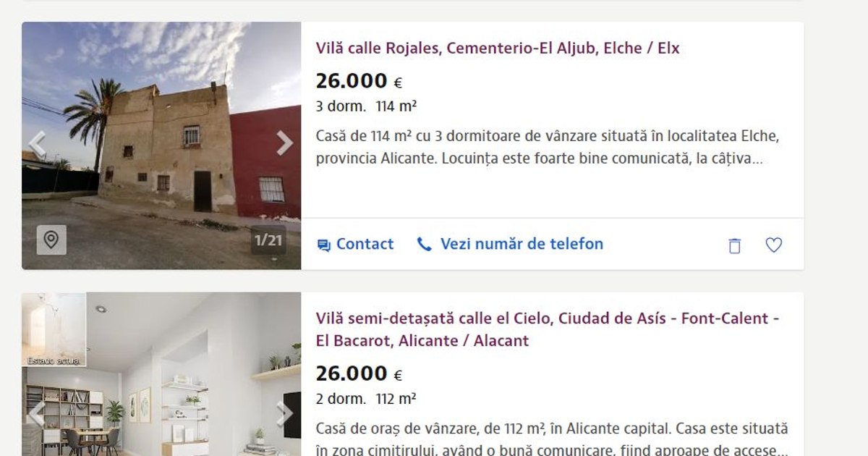The image size is (868, 456).
Task: Delete the Elche listing with trash icon
Action: 734,245
